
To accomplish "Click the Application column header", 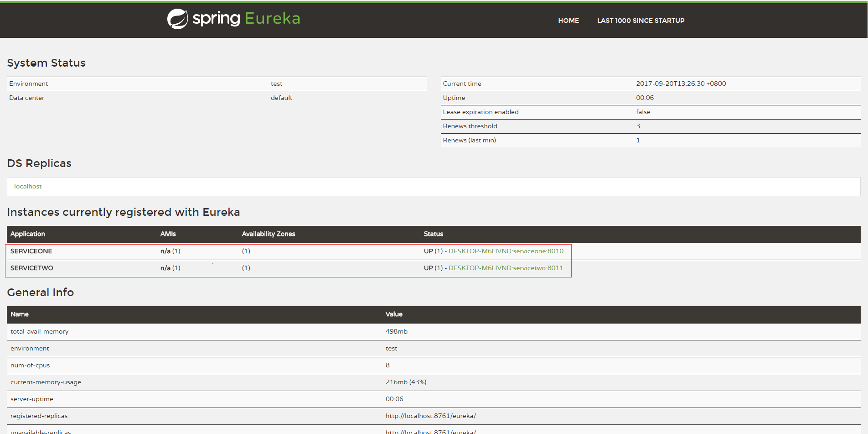I will coord(28,234).
